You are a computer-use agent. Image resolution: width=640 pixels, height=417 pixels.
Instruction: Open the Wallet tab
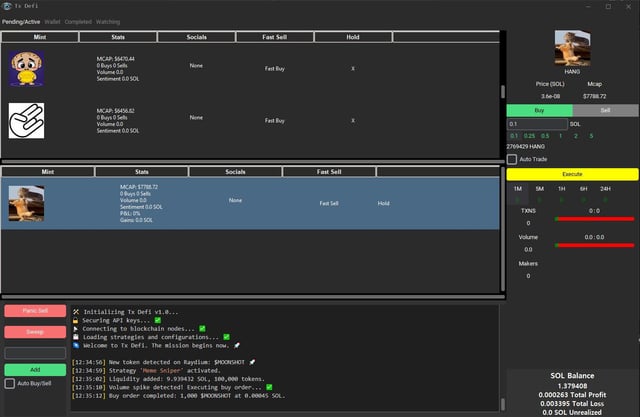(53, 21)
